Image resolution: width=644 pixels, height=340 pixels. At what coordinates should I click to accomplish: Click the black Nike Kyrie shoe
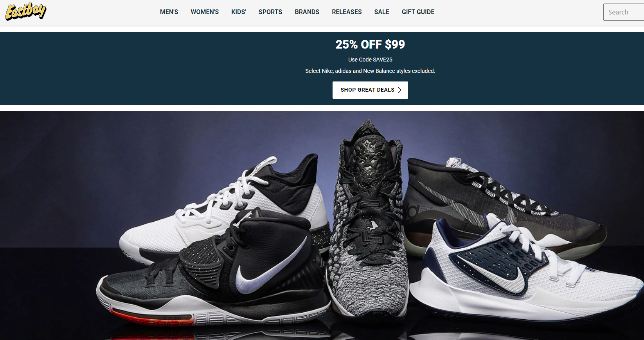[x=213, y=270]
